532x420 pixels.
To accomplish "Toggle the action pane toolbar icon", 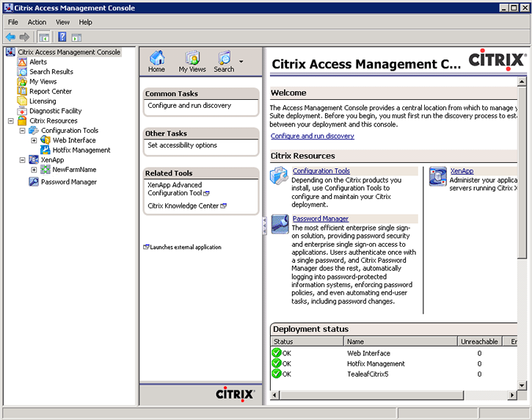I will [x=76, y=37].
